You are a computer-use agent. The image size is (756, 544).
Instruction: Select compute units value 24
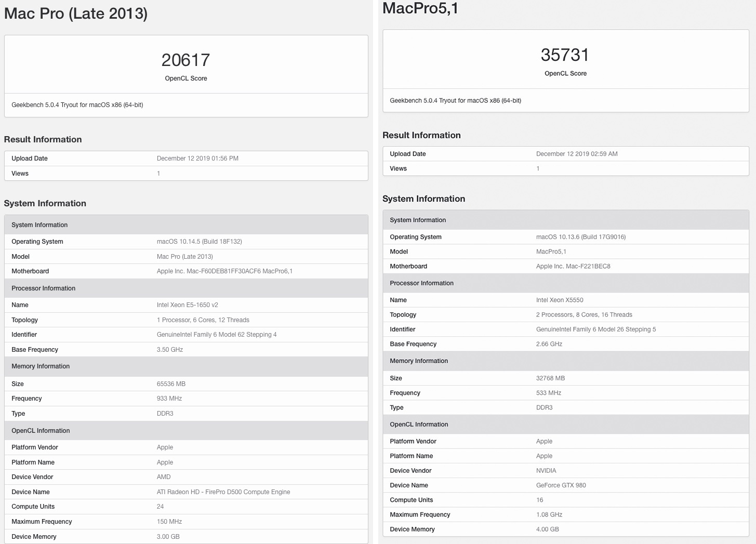[x=160, y=507]
